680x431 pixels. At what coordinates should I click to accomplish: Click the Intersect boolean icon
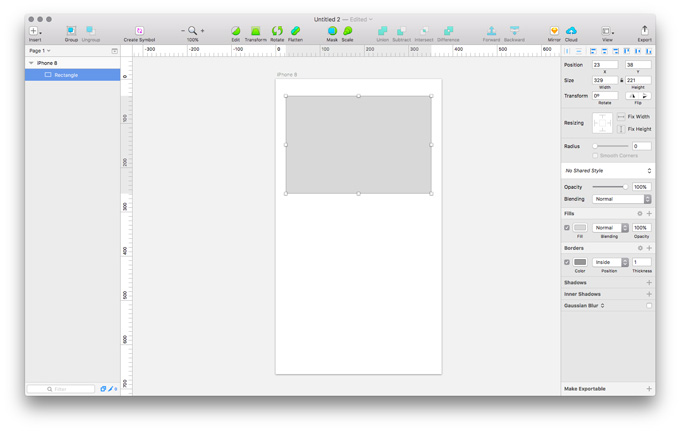pos(424,31)
